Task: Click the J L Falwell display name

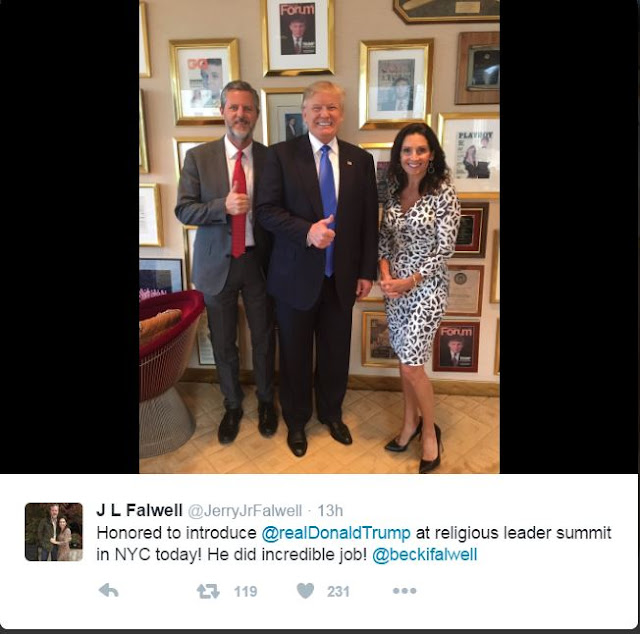Action: tap(140, 510)
